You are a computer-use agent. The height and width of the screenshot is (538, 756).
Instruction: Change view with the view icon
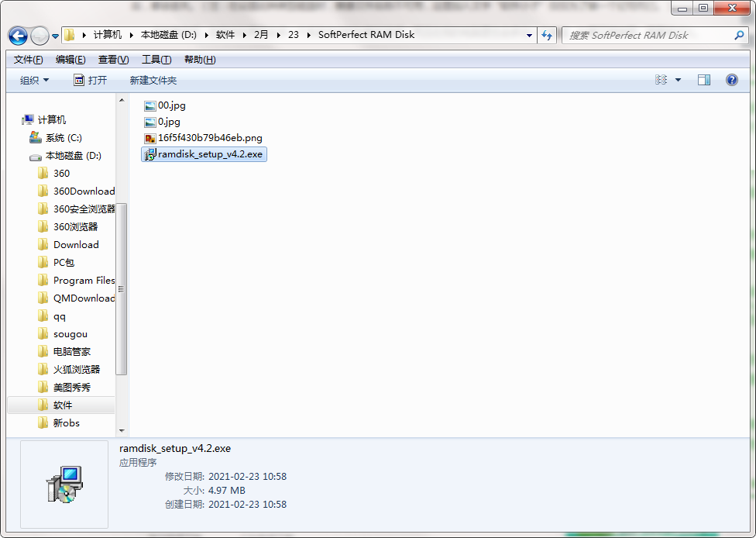(661, 80)
